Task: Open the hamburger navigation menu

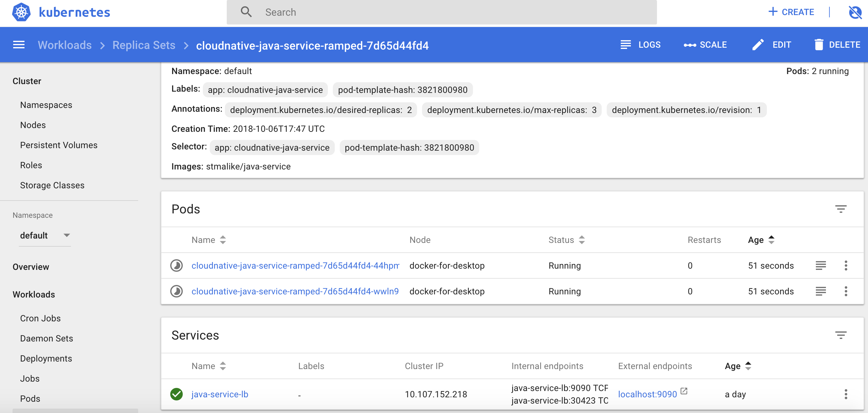Action: click(19, 45)
